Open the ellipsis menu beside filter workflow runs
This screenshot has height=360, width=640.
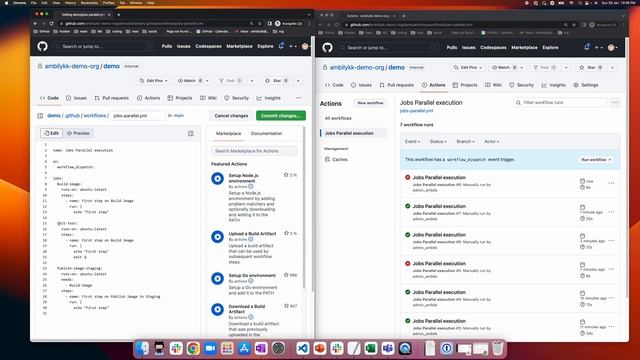pos(615,102)
